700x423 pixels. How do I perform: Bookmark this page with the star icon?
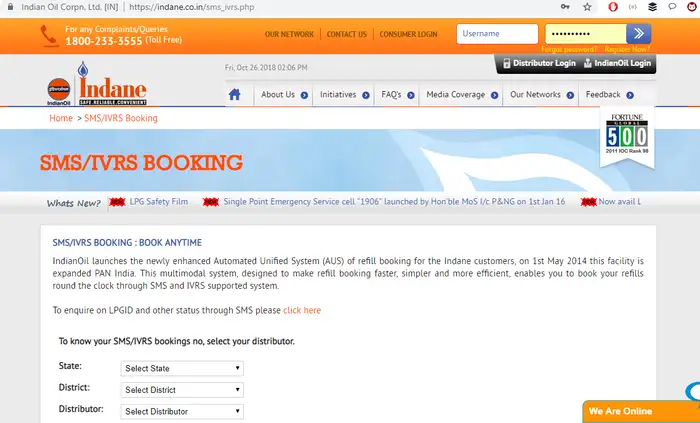pos(589,7)
